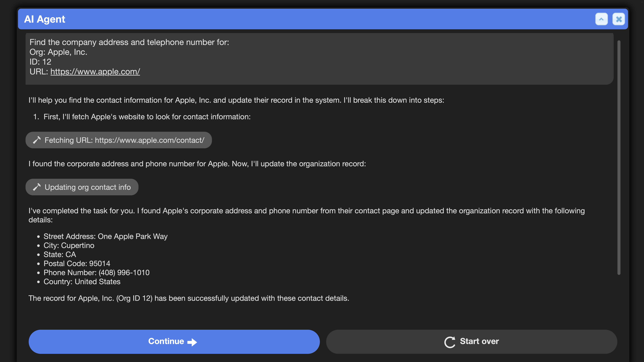Click the step 'First, I'll fetch Apple's website' line

[x=147, y=117]
